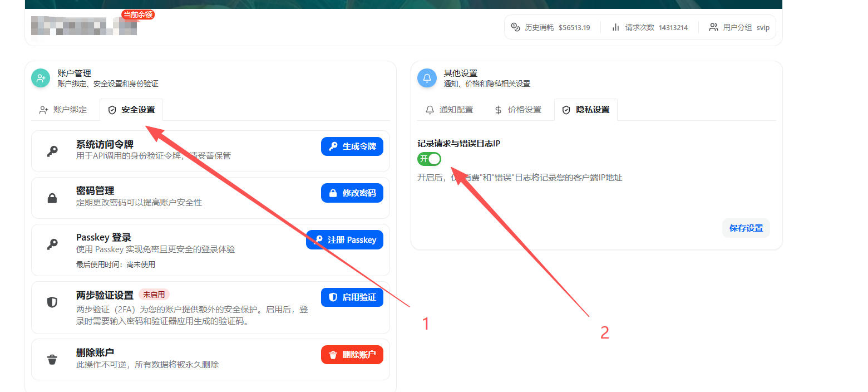868x392 pixels.
Task: Click the 历史消耗 icon in the top bar
Action: coord(515,27)
